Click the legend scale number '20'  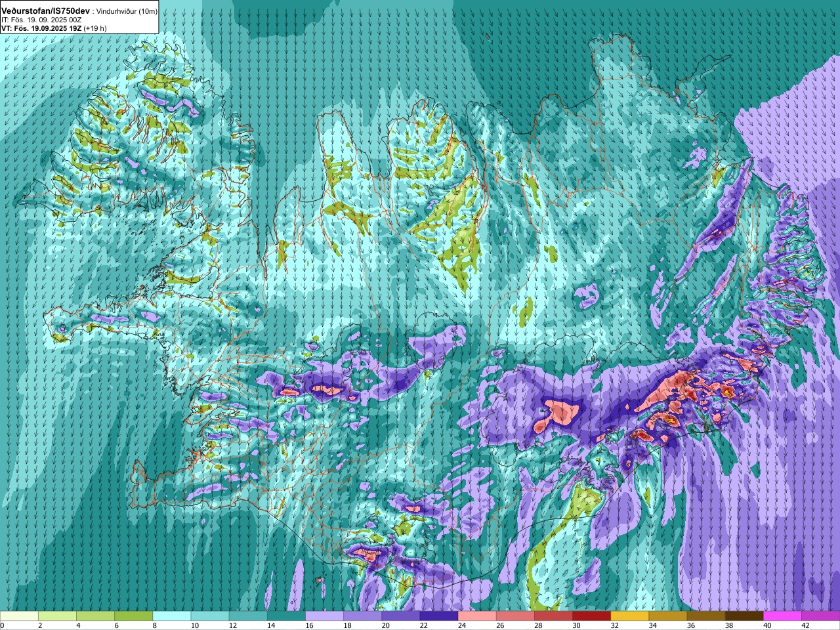385,625
